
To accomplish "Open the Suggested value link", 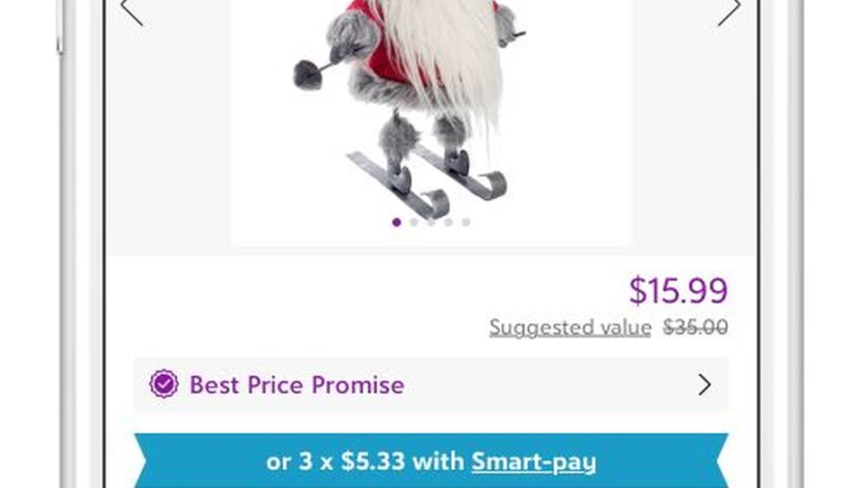I will [571, 327].
